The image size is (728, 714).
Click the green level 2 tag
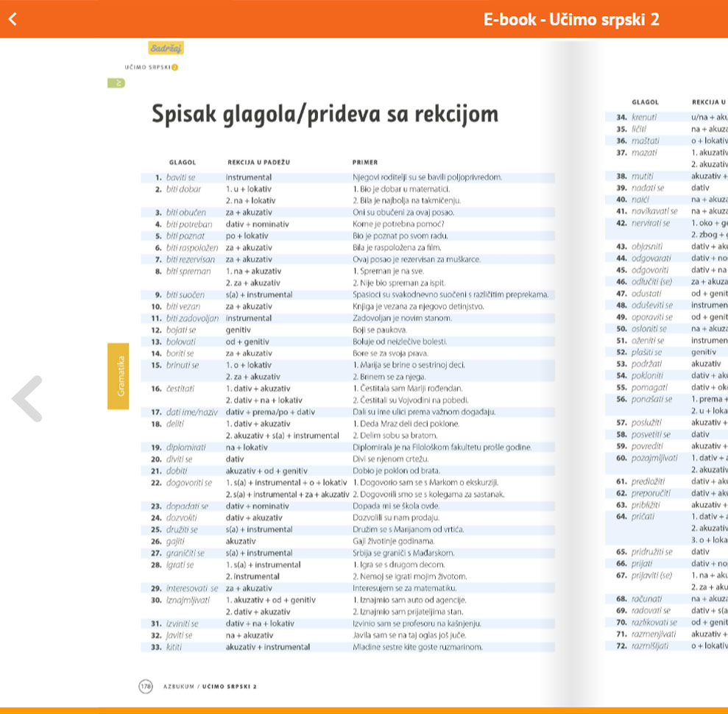[119, 82]
